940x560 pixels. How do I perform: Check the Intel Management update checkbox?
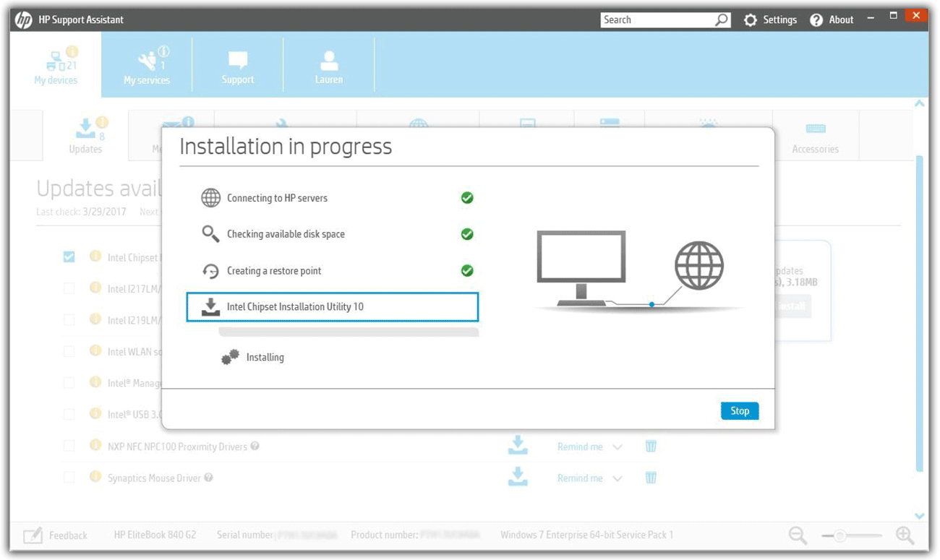pos(69,382)
